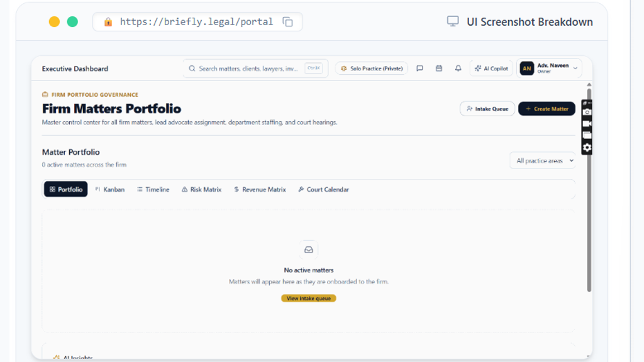Click the UI Screenshot Breakdown title
Image resolution: width=644 pixels, height=362 pixels.
(x=530, y=22)
